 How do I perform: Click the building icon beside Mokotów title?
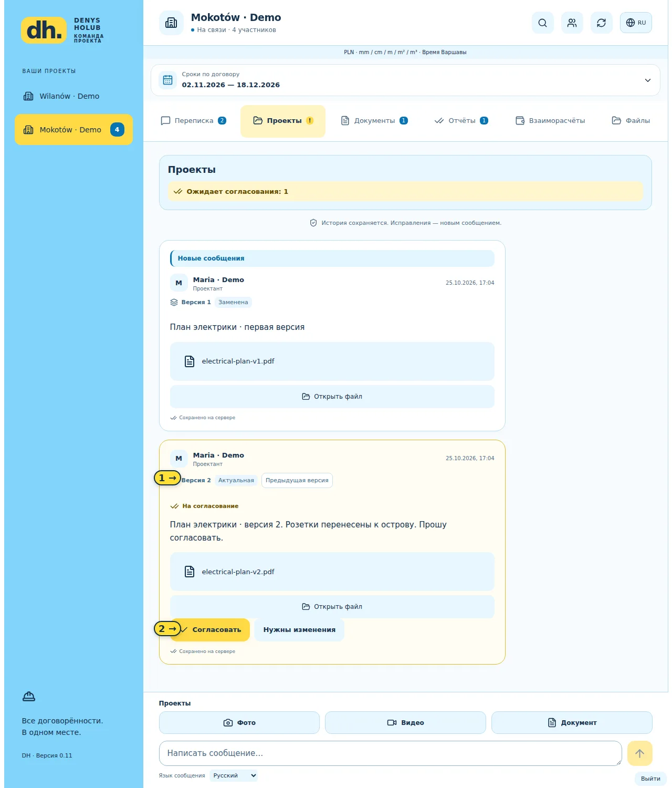click(x=171, y=23)
